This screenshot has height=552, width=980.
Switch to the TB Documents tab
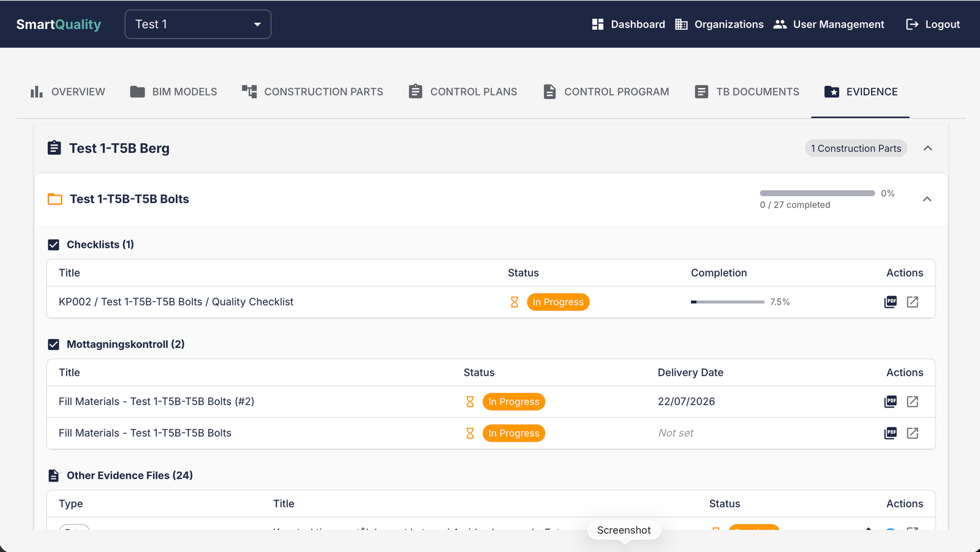point(747,92)
